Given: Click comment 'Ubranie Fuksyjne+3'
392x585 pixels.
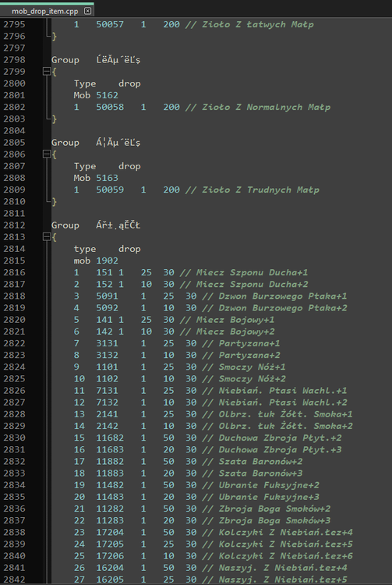Looking at the screenshot, I should pos(269,498).
